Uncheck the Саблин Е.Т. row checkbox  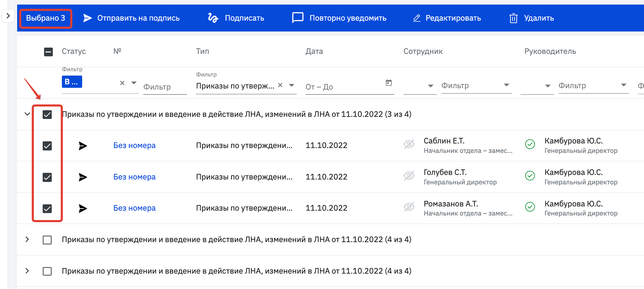tap(47, 146)
